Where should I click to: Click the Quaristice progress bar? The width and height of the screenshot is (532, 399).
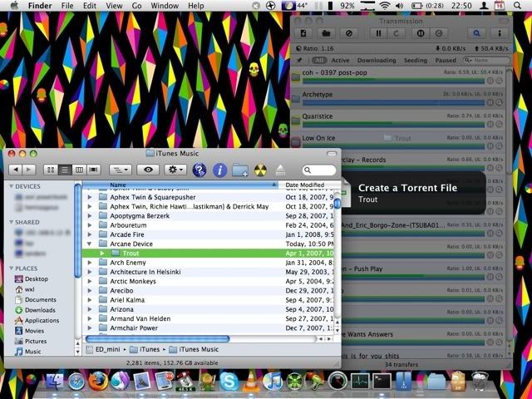pos(393,125)
